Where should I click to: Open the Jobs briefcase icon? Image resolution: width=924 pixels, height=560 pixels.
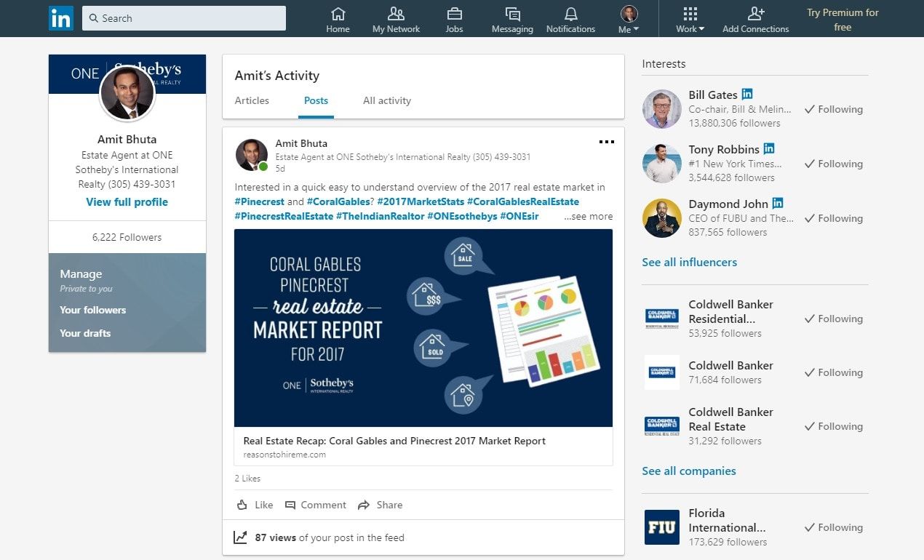(x=454, y=14)
